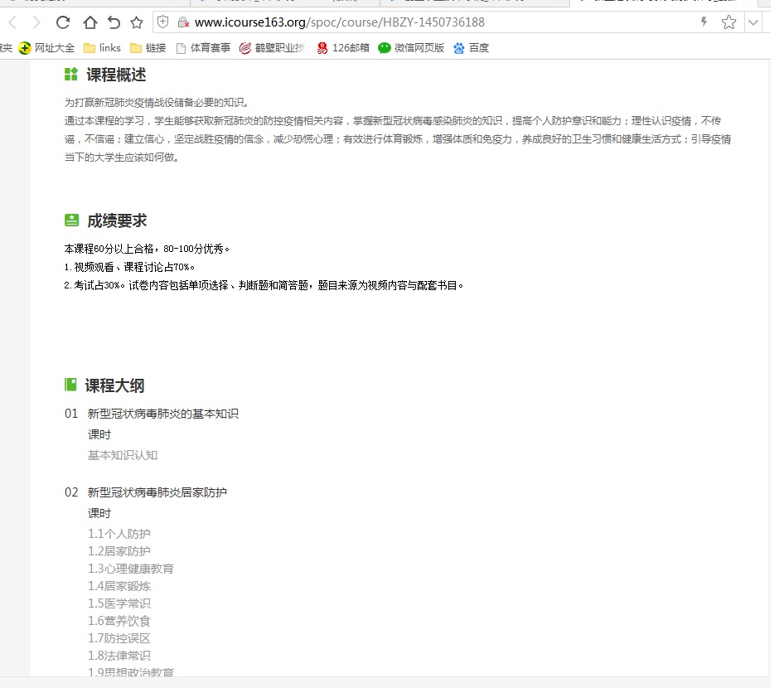Open the site security shield info
Viewport: 784px width, 688px height.
click(163, 22)
